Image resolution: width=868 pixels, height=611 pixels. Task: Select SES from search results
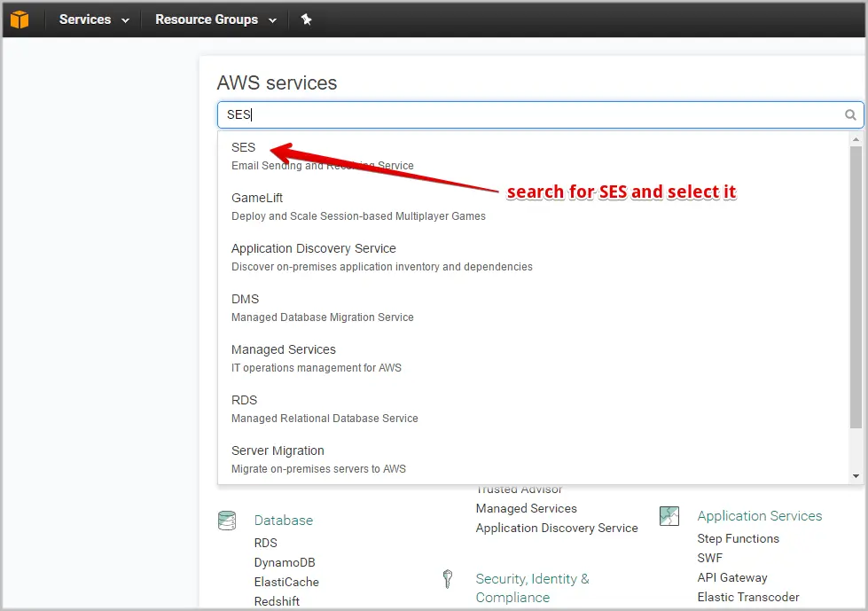244,148
